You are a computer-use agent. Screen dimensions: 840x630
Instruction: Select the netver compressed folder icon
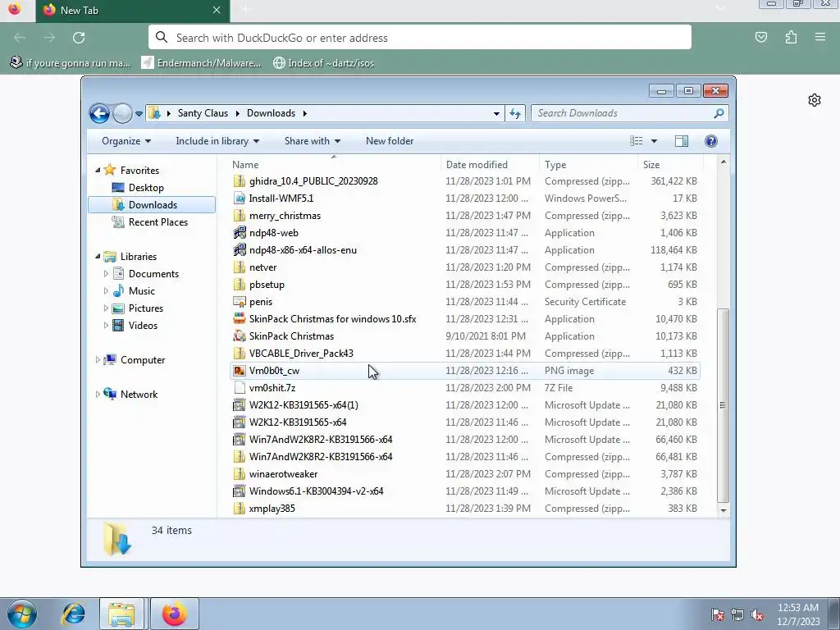(240, 267)
